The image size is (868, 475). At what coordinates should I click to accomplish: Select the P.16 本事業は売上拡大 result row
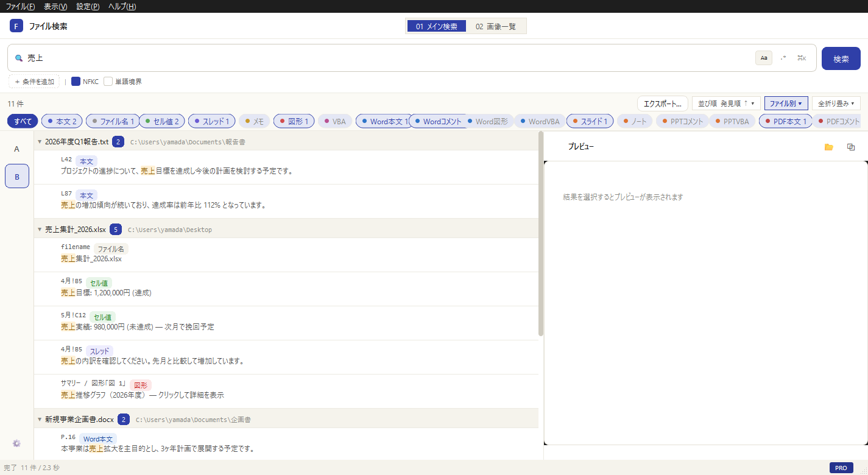(286, 445)
